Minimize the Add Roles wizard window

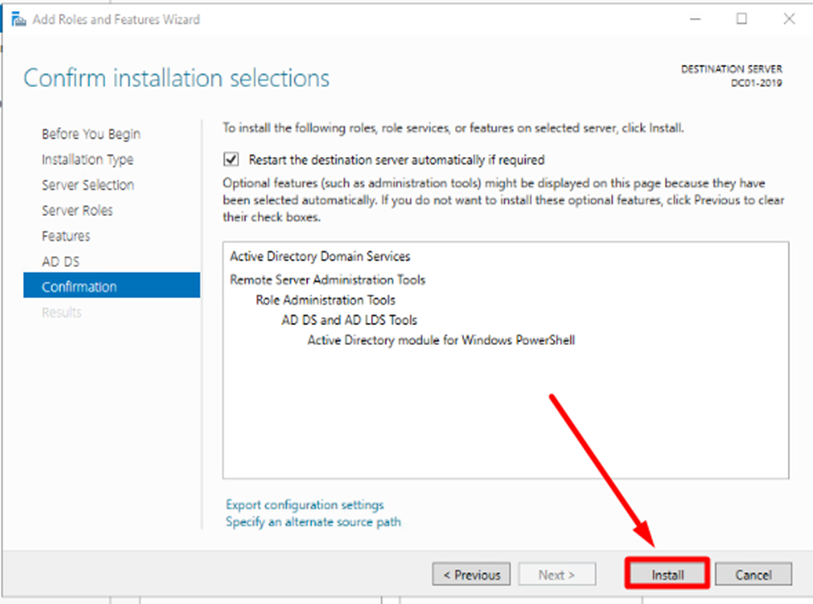tap(694, 19)
